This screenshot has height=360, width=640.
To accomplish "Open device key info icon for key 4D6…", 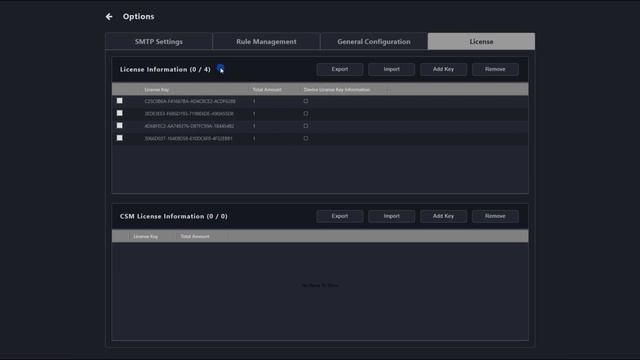I will pyautogui.click(x=306, y=126).
